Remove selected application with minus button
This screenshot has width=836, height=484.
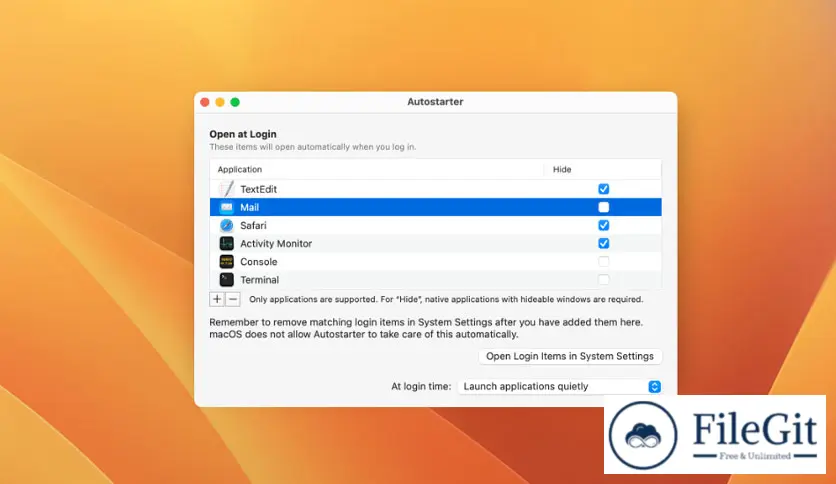tap(233, 299)
